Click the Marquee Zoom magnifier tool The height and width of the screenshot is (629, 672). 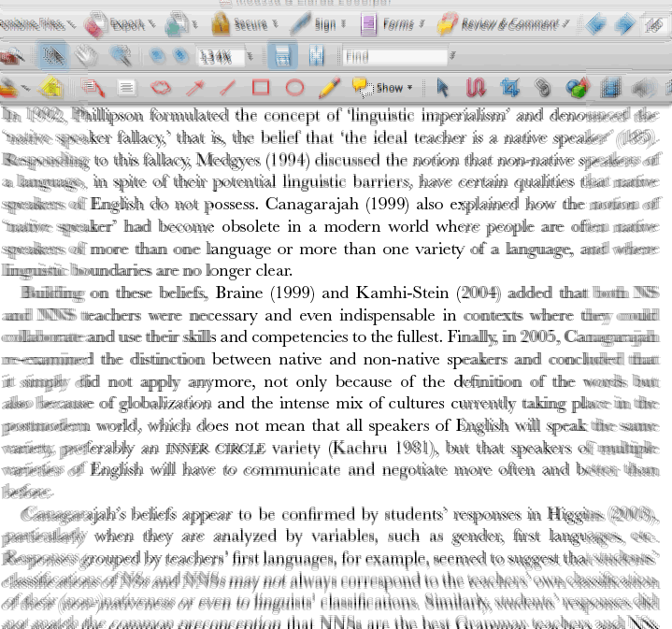(121, 57)
